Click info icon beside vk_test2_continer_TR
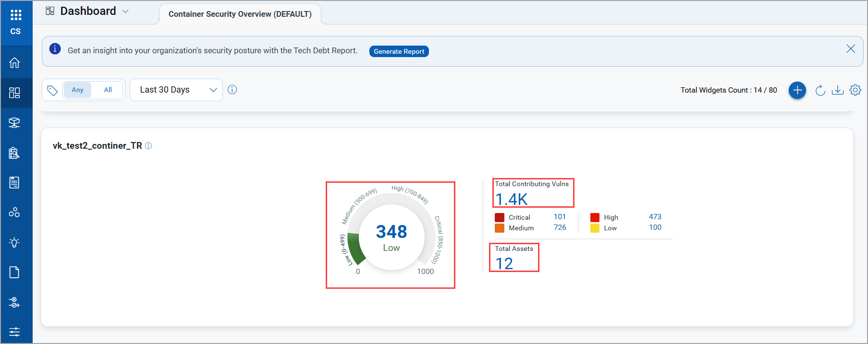This screenshot has width=868, height=344. (x=149, y=146)
